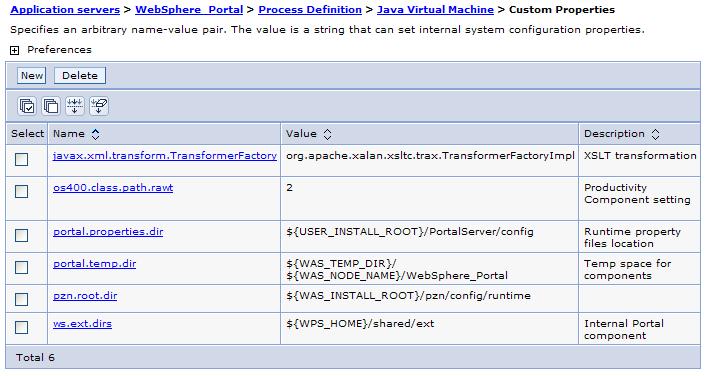
Task: Click the New button
Action: pos(32,76)
